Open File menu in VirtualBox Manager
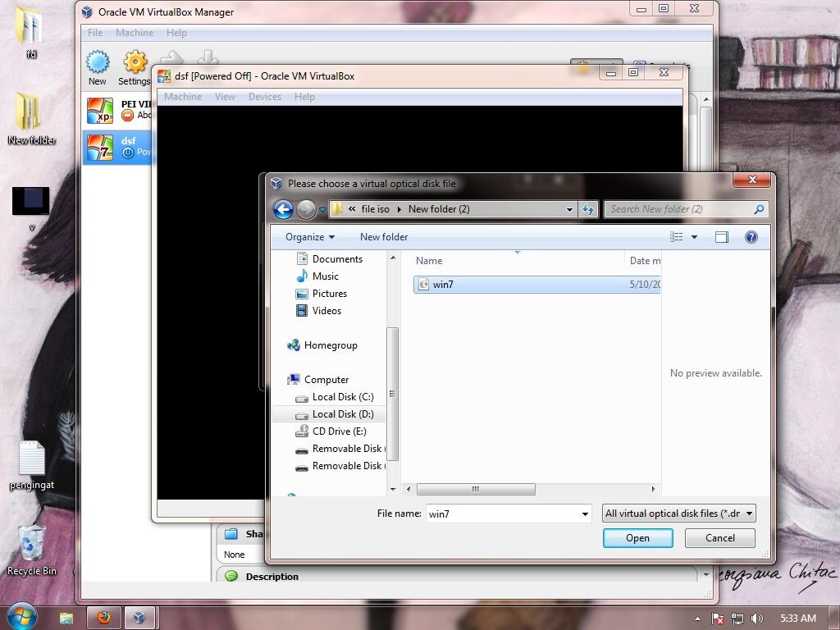This screenshot has height=630, width=840. coord(95,33)
